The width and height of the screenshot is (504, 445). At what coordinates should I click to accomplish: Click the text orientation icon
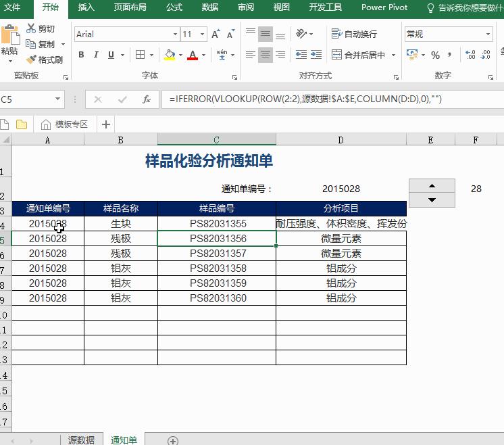click(301, 33)
